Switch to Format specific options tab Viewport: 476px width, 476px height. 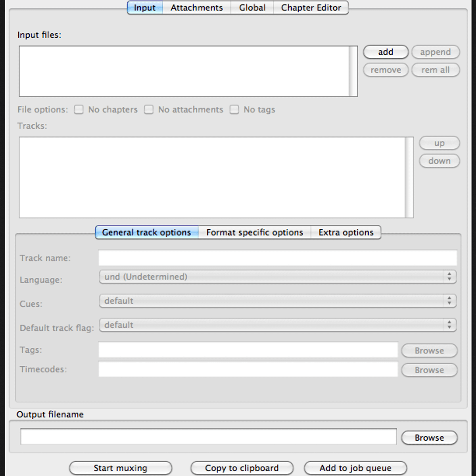[x=254, y=232]
